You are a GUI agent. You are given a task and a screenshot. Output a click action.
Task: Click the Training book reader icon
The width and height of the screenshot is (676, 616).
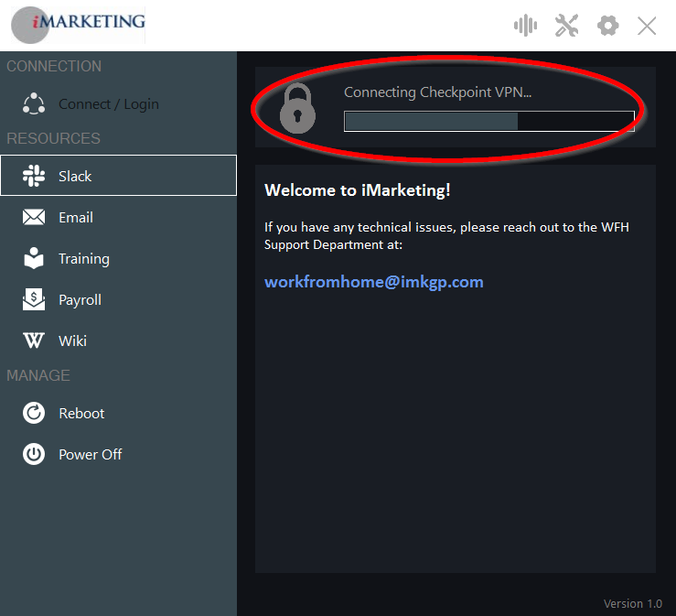[x=34, y=258]
